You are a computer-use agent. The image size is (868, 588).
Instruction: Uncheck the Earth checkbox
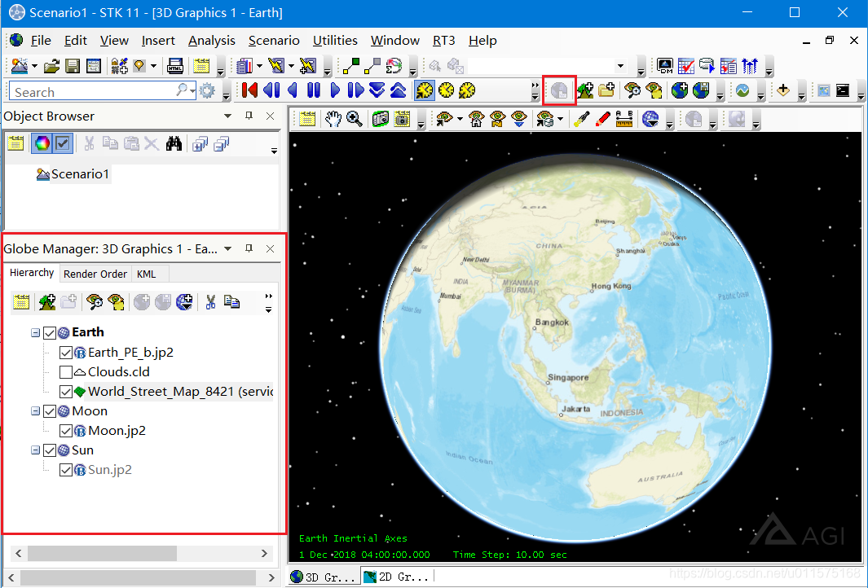(49, 332)
